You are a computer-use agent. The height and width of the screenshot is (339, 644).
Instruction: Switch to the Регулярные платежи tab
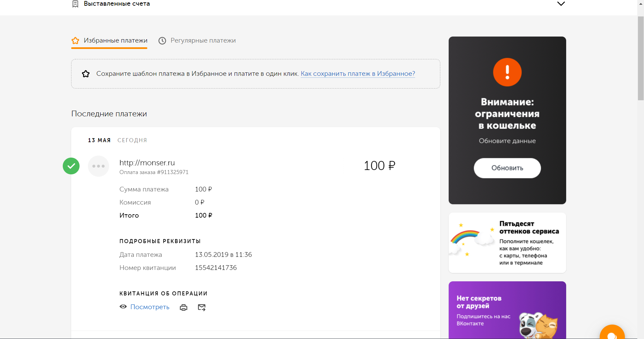[x=203, y=41]
